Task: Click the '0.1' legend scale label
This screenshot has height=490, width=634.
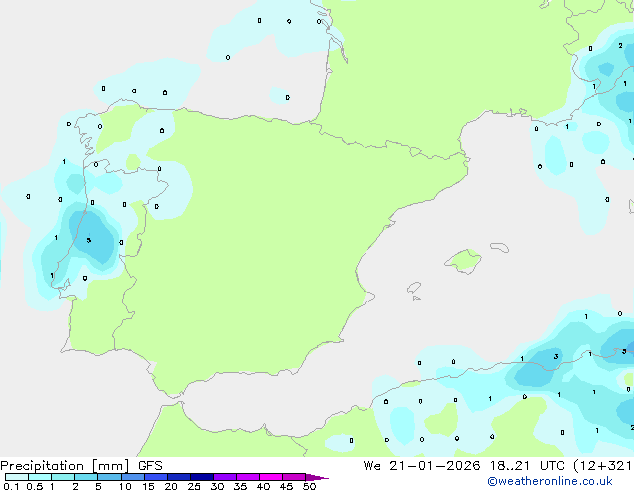Action: tap(11, 486)
